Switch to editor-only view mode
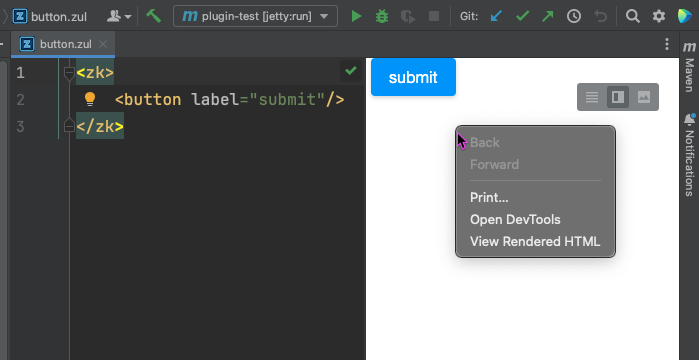 click(592, 97)
